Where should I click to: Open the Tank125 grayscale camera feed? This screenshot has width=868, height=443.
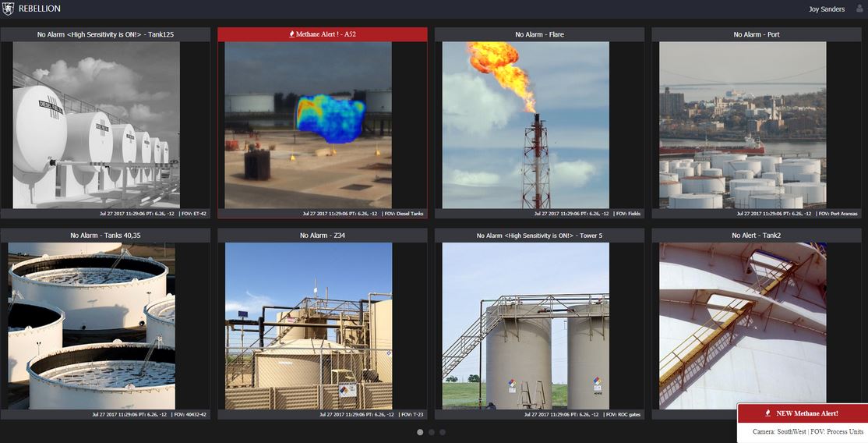(x=97, y=125)
